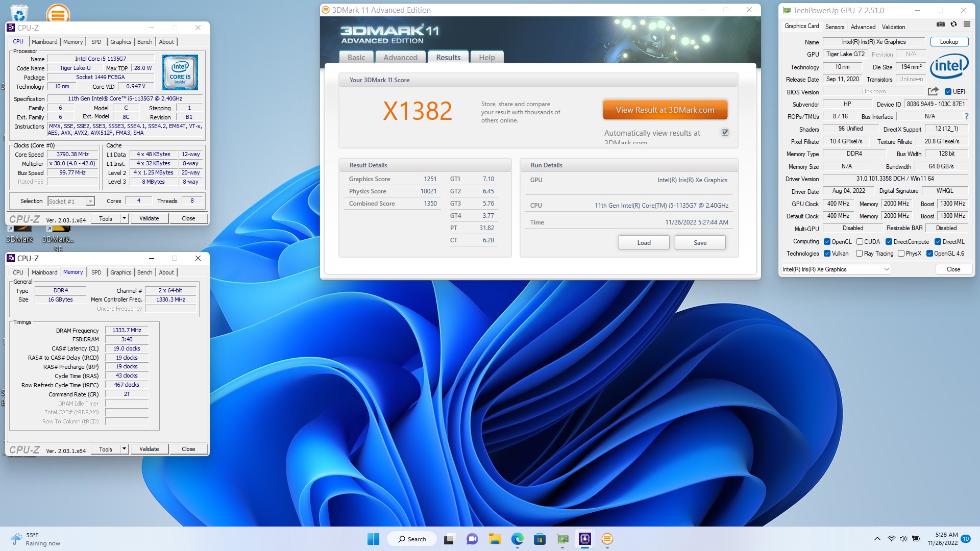Open File Explorer from taskbar
Image resolution: width=980 pixels, height=551 pixels.
point(495,539)
